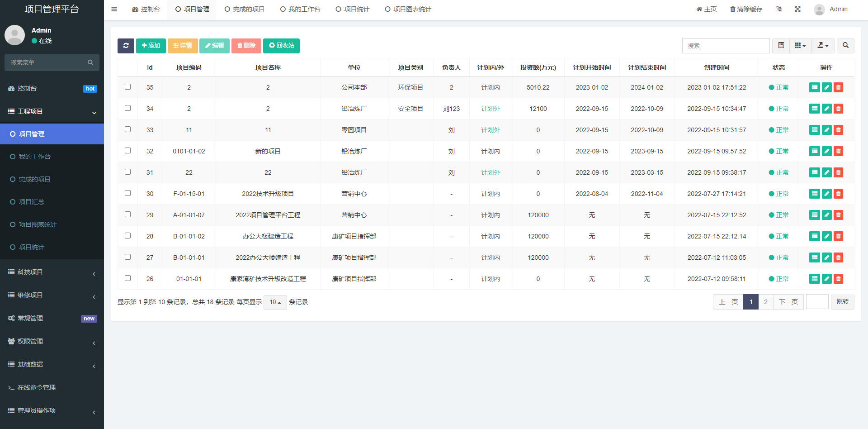The image size is (868, 429).
Task: Click the 详情 toolbar button
Action: [183, 46]
